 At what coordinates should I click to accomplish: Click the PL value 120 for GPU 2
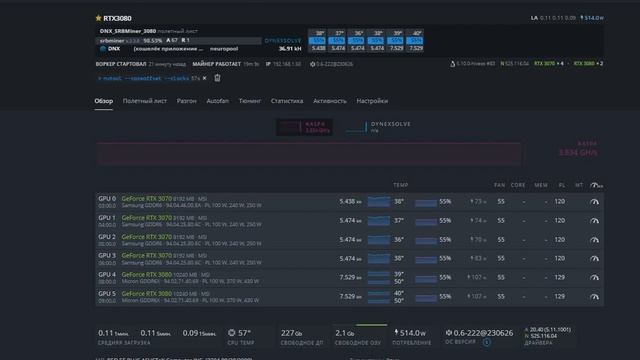(559, 240)
